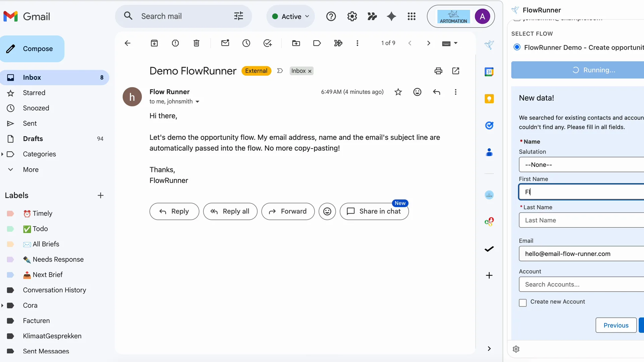The height and width of the screenshot is (362, 644).
Task: Delete the email with trash icon
Action: click(197, 43)
